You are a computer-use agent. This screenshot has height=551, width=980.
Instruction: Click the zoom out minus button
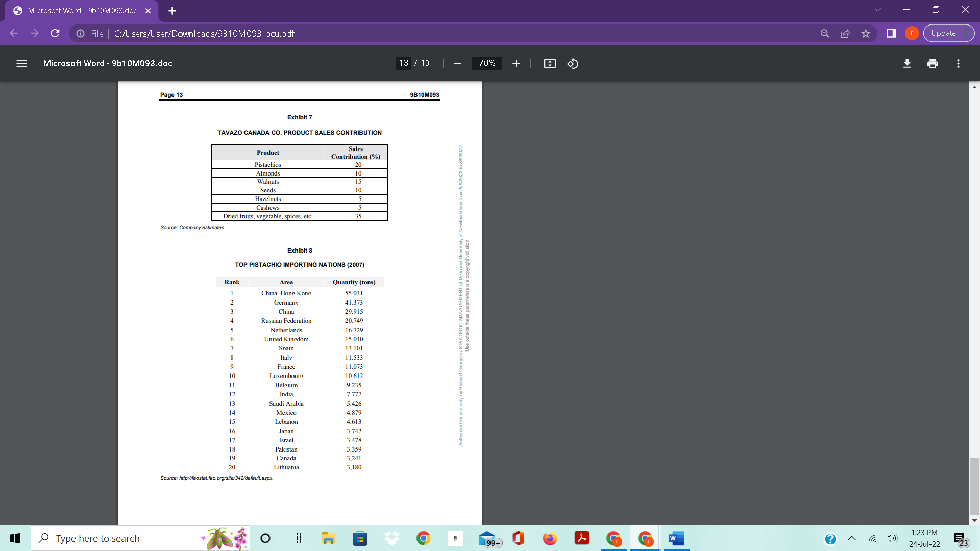[x=457, y=63]
